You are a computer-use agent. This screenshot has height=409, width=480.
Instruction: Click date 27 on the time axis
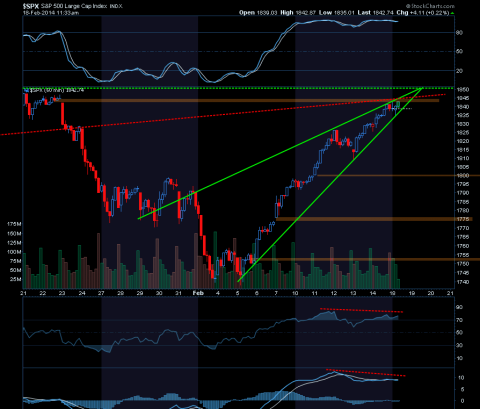(101, 293)
